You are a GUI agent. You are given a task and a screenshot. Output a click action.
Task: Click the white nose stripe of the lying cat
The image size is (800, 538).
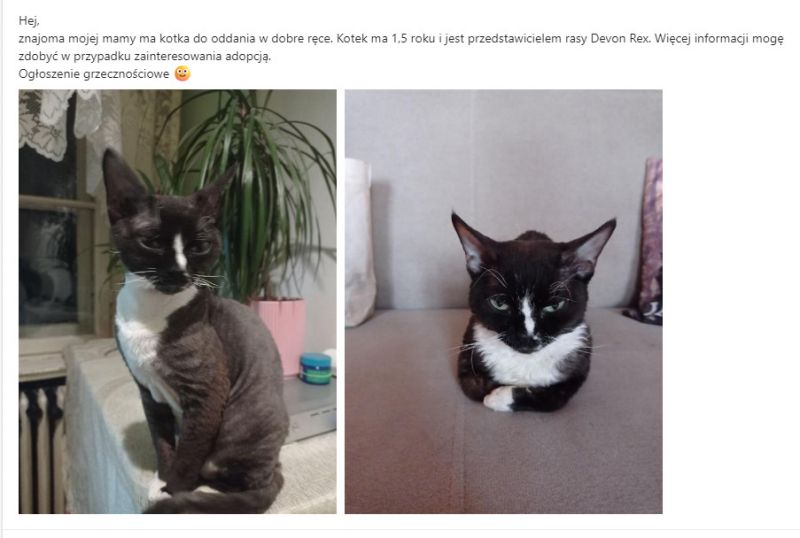[x=528, y=315]
